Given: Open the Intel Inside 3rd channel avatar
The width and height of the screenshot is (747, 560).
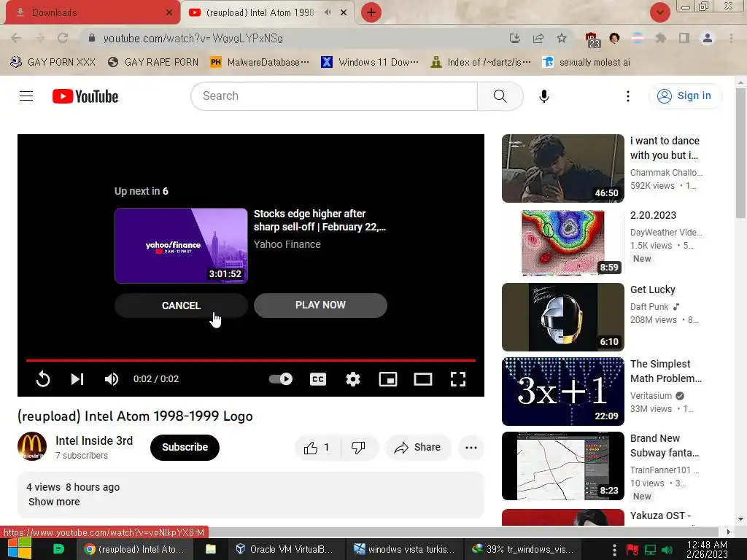Looking at the screenshot, I should click(x=32, y=447).
